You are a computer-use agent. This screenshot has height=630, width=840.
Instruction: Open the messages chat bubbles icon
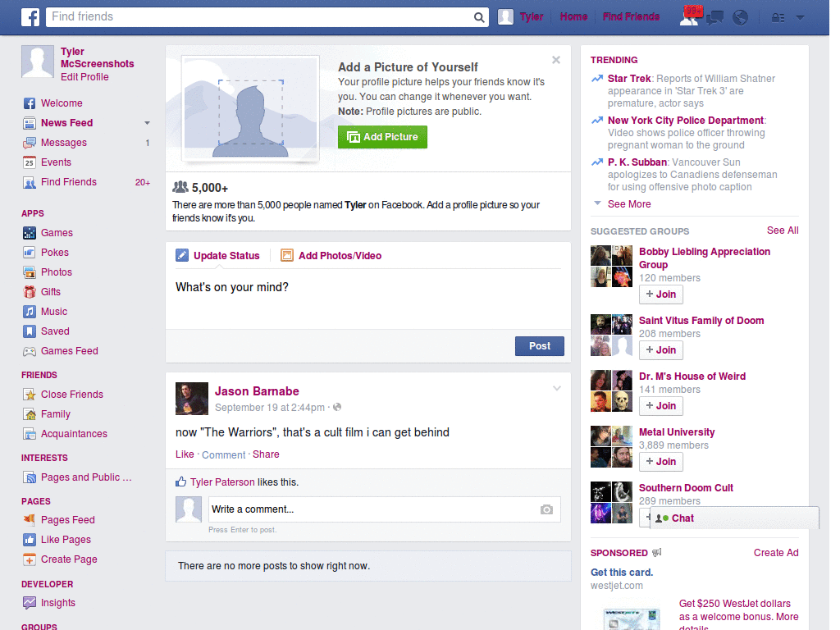[714, 18]
